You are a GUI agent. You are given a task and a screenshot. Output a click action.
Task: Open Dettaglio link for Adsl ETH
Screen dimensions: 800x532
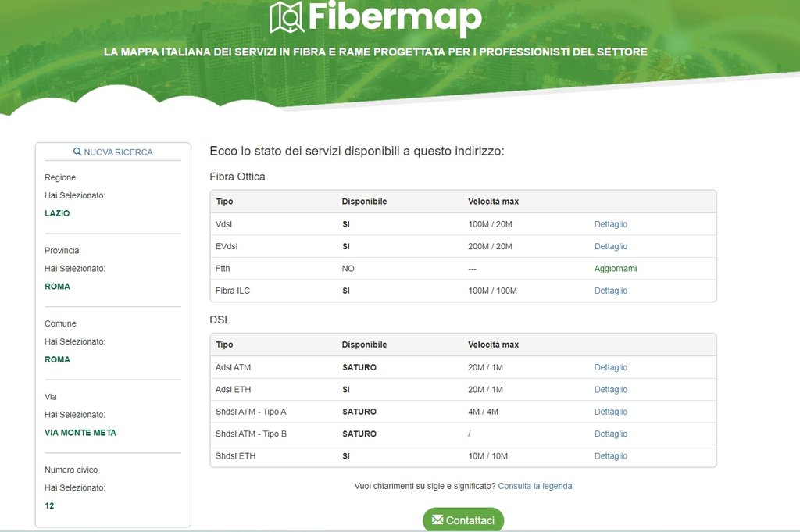pos(611,390)
